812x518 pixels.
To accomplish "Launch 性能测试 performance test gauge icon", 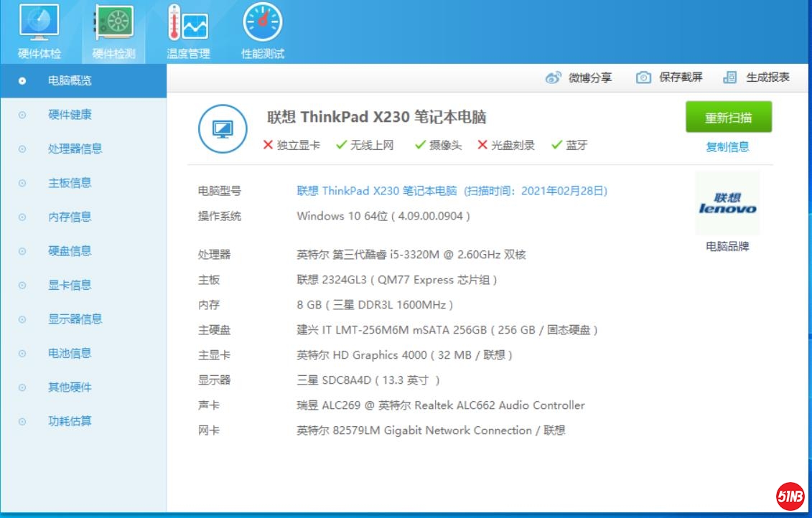I will 263,23.
